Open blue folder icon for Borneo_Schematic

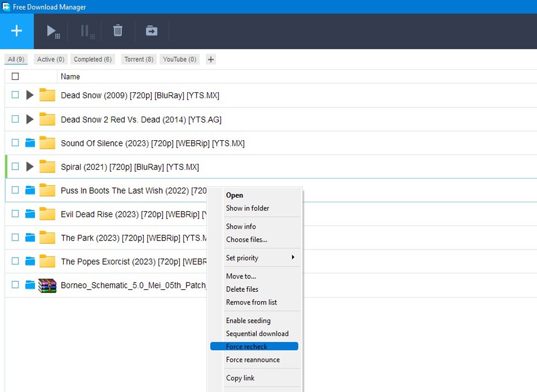(x=30, y=285)
